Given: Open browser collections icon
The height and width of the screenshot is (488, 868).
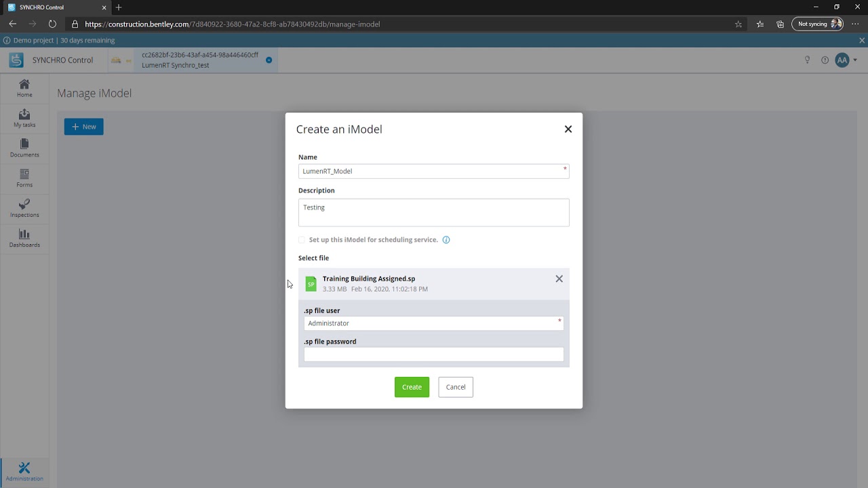Looking at the screenshot, I should click(x=780, y=24).
